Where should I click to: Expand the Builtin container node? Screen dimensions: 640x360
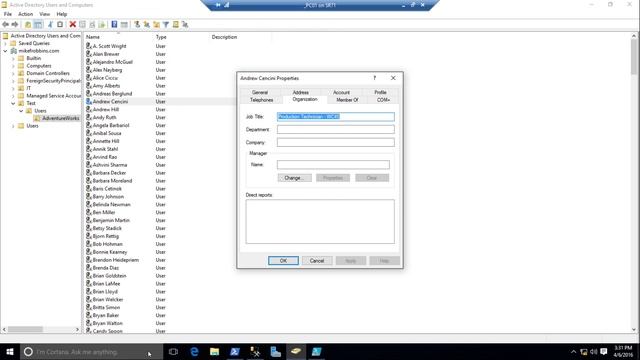click(13, 58)
